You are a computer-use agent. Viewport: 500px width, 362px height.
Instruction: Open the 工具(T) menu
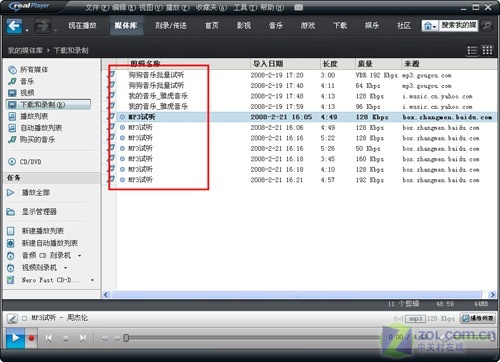pyautogui.click(x=245, y=7)
